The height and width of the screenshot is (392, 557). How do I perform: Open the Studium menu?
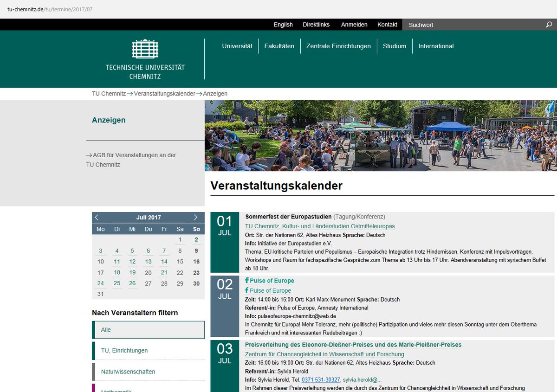click(395, 46)
